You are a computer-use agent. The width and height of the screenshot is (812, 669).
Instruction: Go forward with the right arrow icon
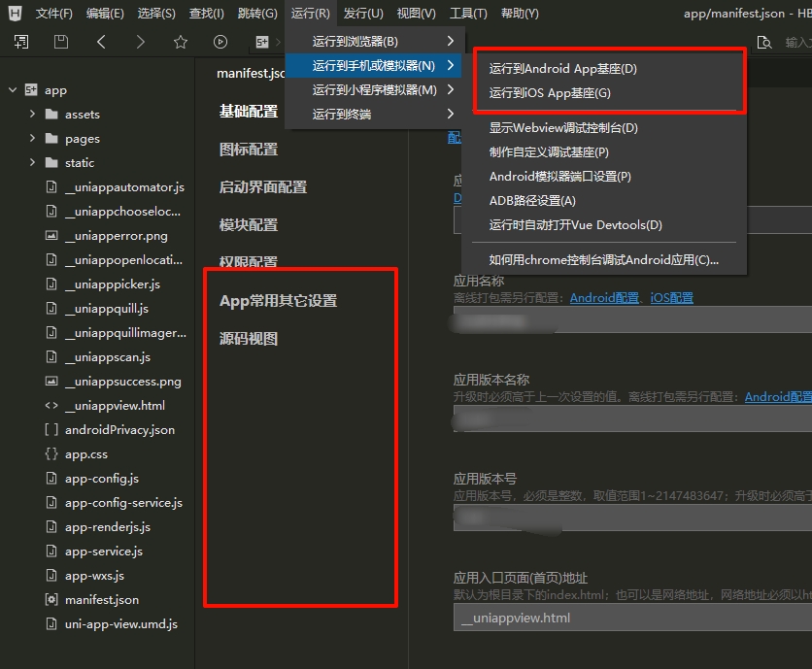[141, 42]
